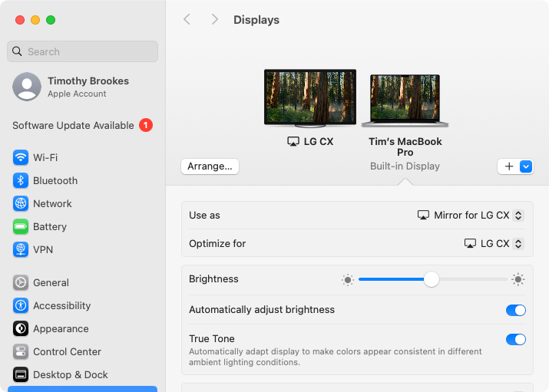Click the Arrange... button
The image size is (549, 392).
[x=210, y=166]
